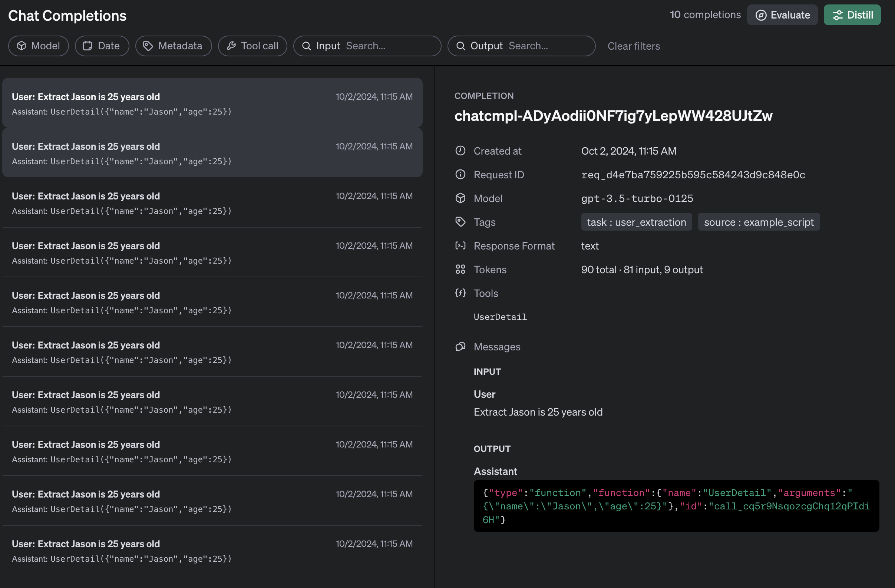Click the source : example_script tag
This screenshot has height=588, width=895.
tap(759, 222)
